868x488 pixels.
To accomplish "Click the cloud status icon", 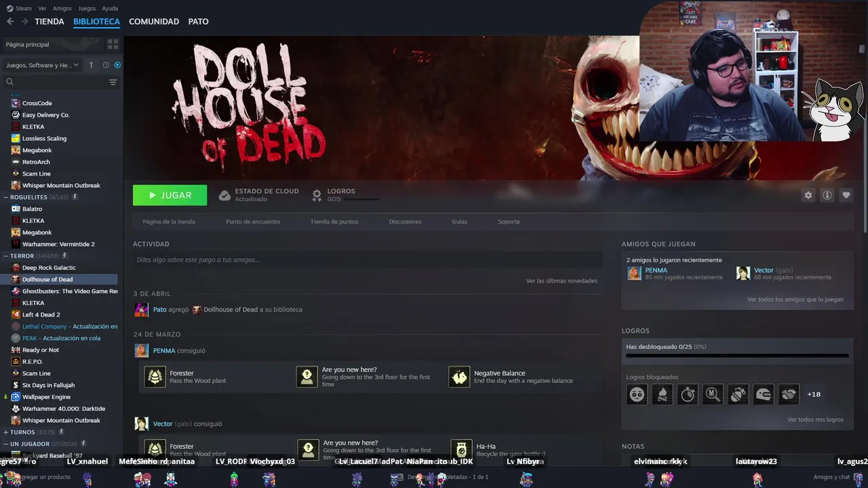I will [224, 195].
